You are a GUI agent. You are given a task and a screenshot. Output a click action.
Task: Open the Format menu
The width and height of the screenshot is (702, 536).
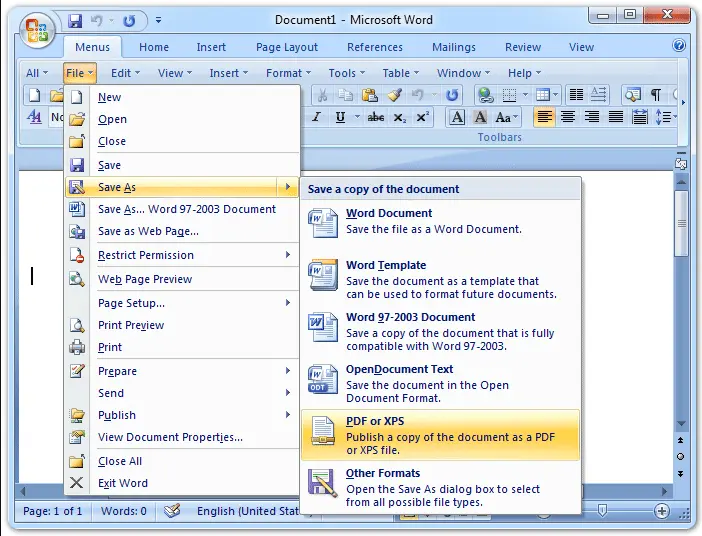coord(288,73)
